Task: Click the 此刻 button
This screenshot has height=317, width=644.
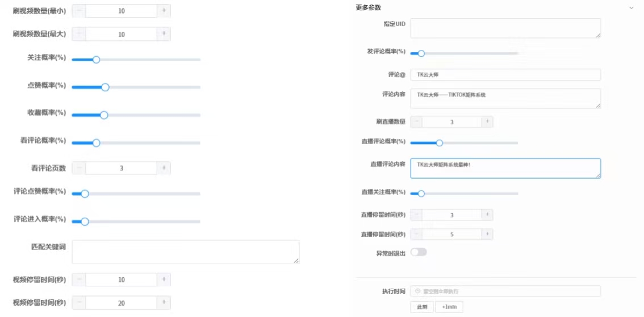Action: point(422,307)
